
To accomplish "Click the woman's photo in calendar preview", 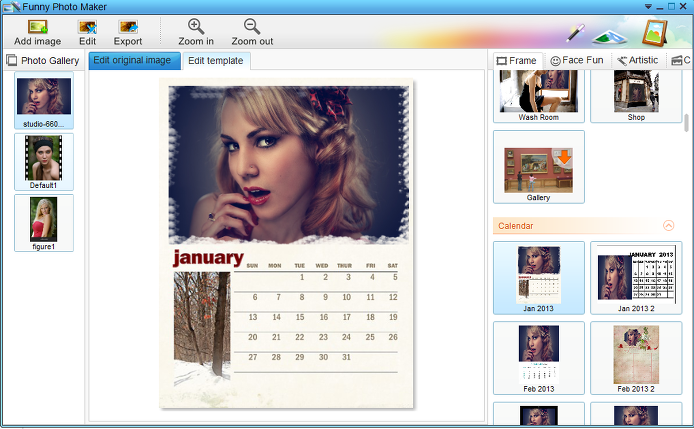I will (x=289, y=165).
